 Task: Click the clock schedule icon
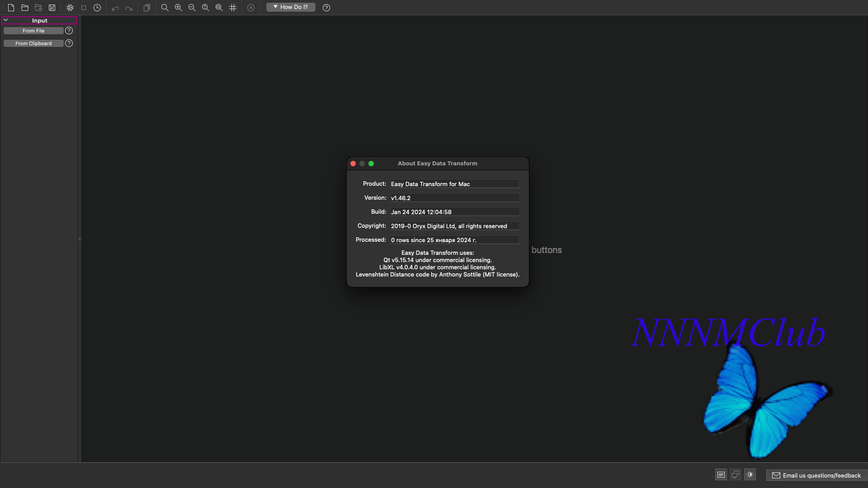point(97,8)
